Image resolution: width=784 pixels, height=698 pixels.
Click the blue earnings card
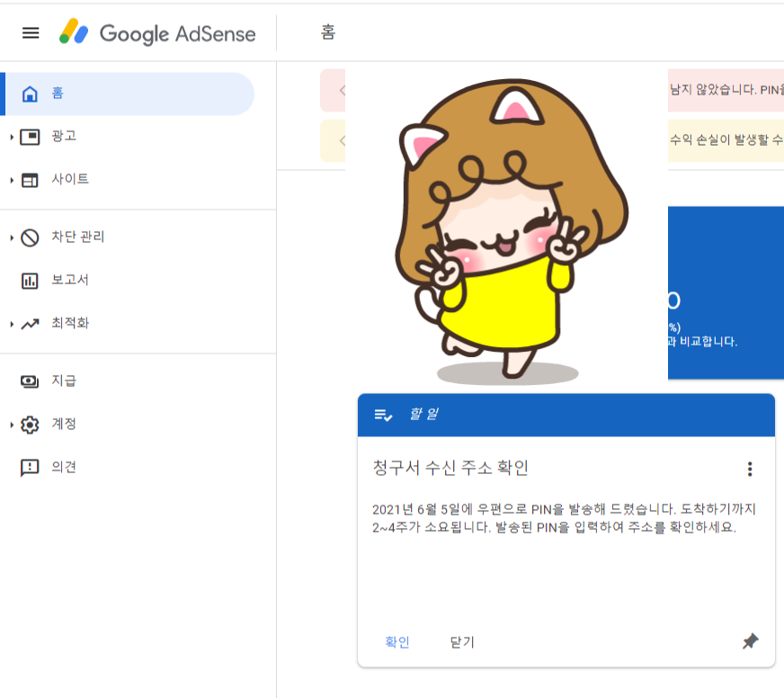point(726,292)
